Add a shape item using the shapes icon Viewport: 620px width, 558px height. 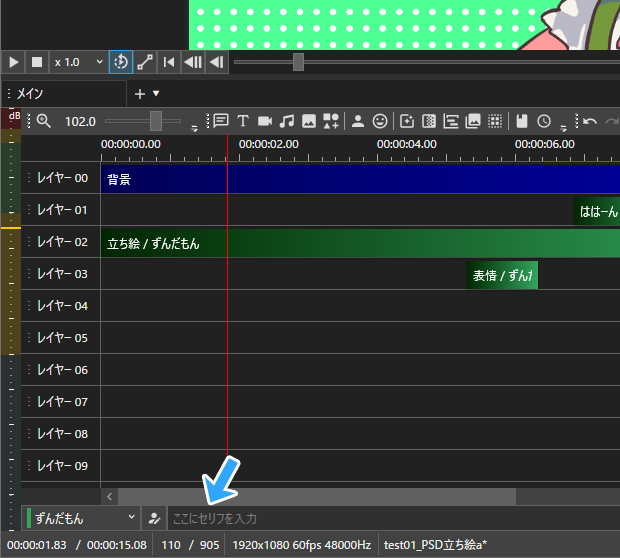point(331,121)
